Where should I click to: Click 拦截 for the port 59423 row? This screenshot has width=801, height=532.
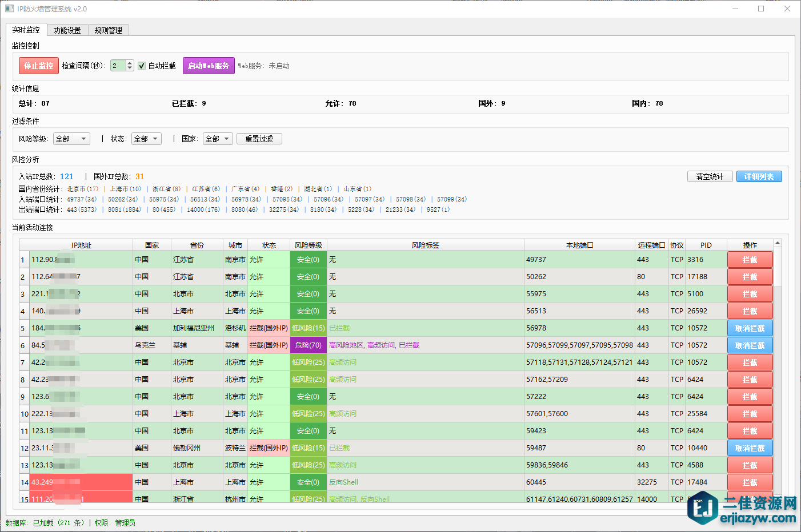tap(750, 431)
